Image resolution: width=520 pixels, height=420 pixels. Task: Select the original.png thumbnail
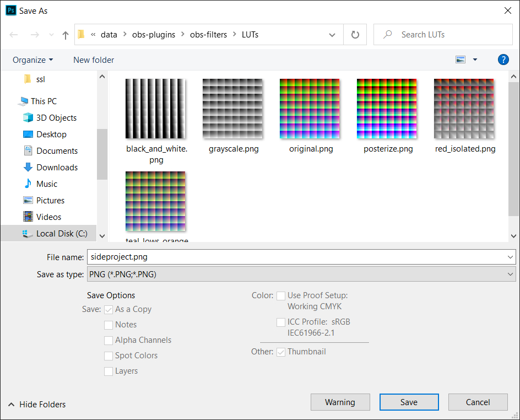point(310,109)
